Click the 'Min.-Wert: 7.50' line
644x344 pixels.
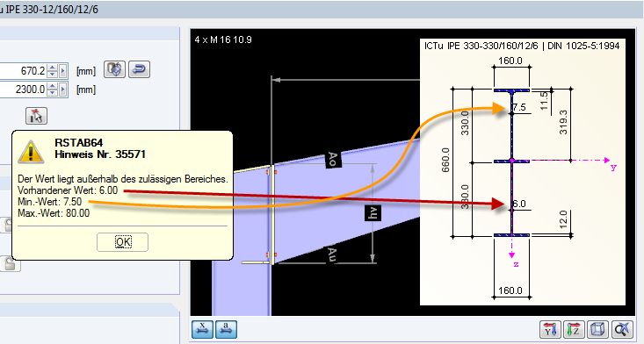(x=50, y=202)
